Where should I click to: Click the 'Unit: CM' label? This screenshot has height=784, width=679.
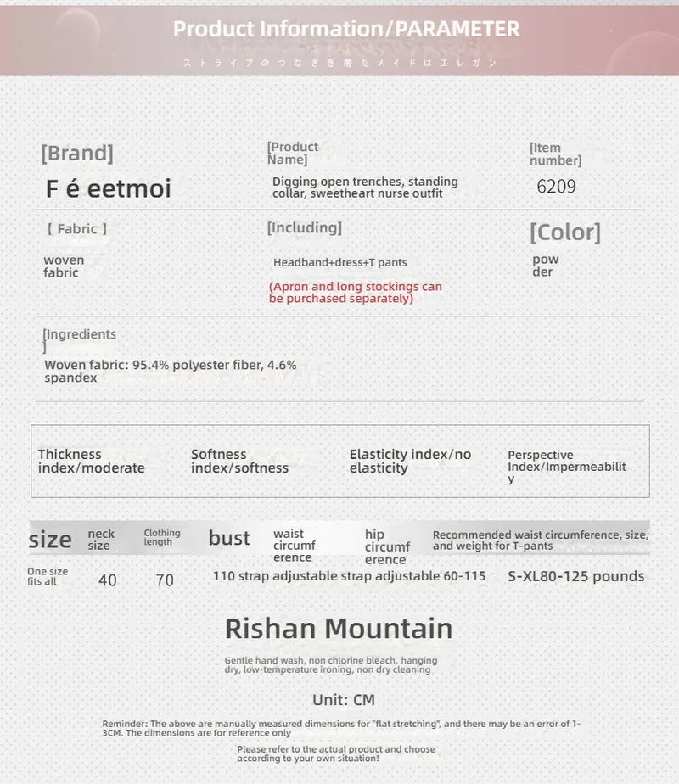pos(344,700)
